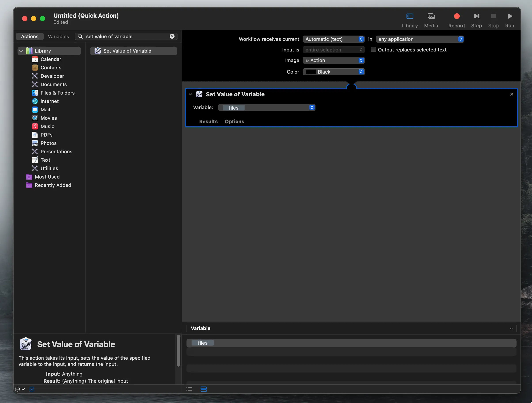532x403 pixels.
Task: Show Options for Set Value of Variable
Action: 234,122
